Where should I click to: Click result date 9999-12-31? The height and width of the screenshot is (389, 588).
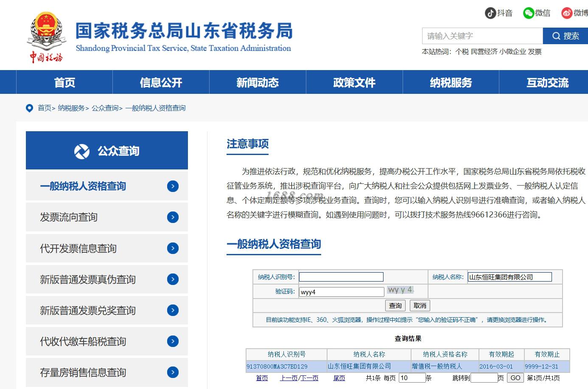(541, 366)
